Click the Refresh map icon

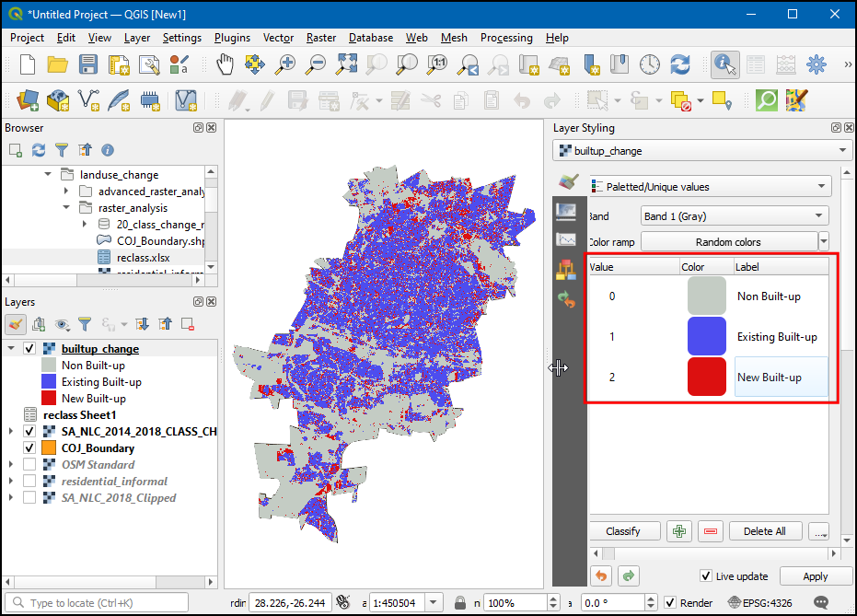(680, 64)
